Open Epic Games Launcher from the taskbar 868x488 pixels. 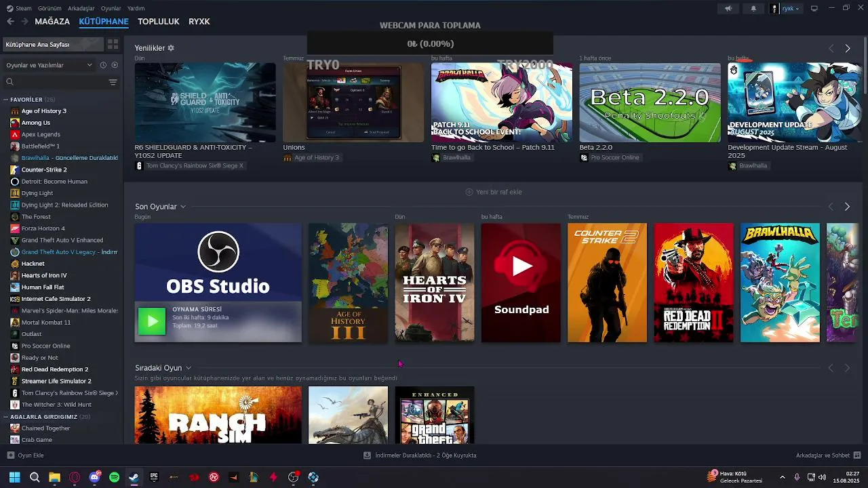pos(154,477)
